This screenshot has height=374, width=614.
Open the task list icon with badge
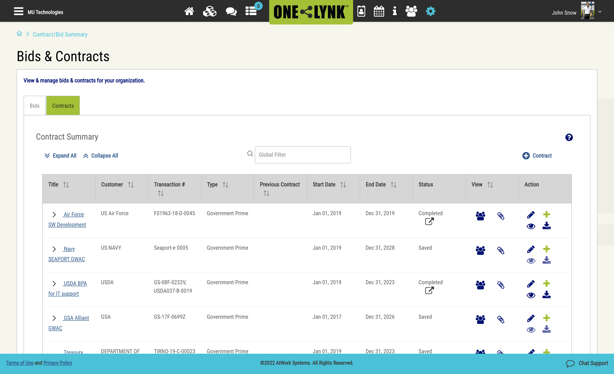pyautogui.click(x=252, y=10)
